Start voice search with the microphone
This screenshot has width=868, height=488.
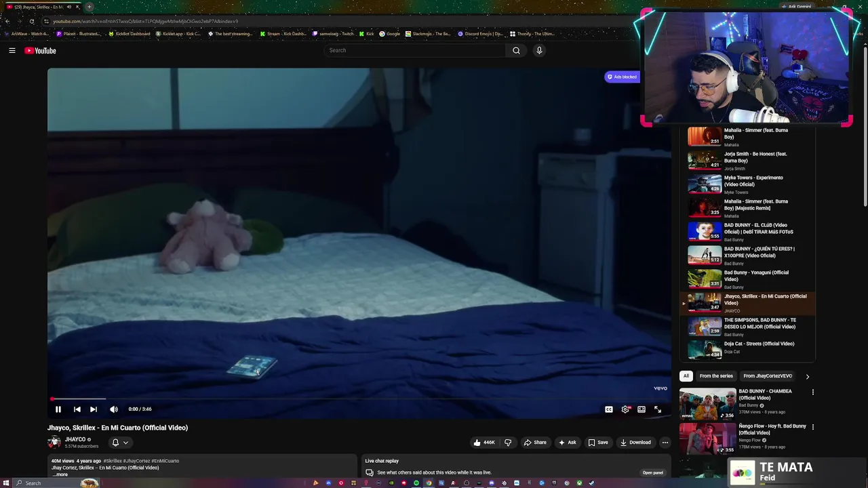[539, 50]
